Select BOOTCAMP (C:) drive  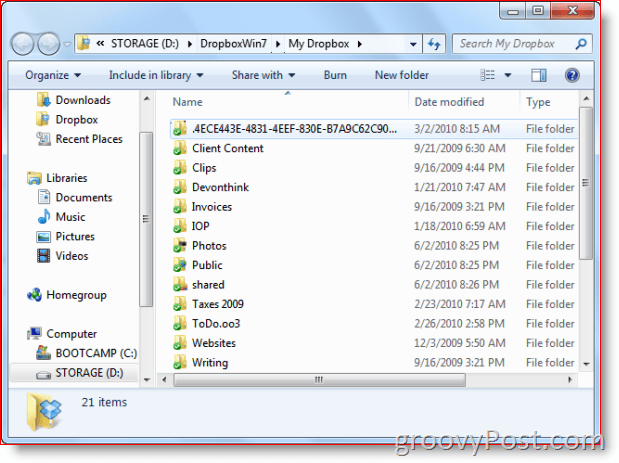96,353
